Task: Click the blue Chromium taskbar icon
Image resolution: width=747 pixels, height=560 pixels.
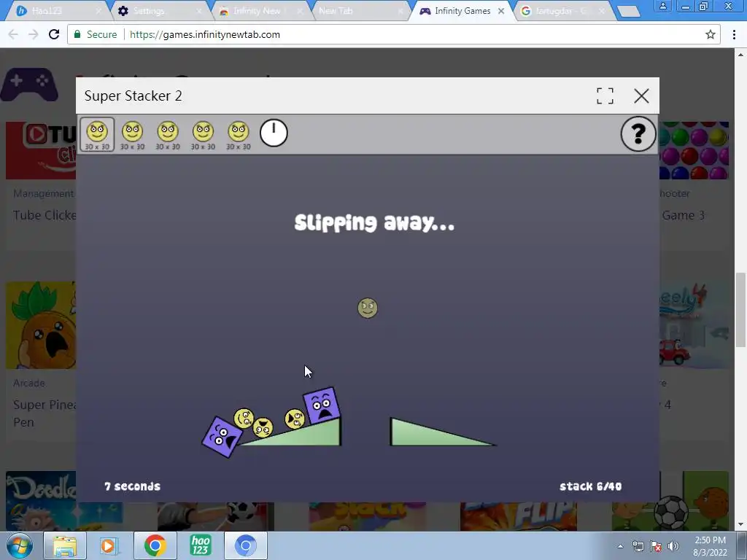Action: click(x=245, y=545)
